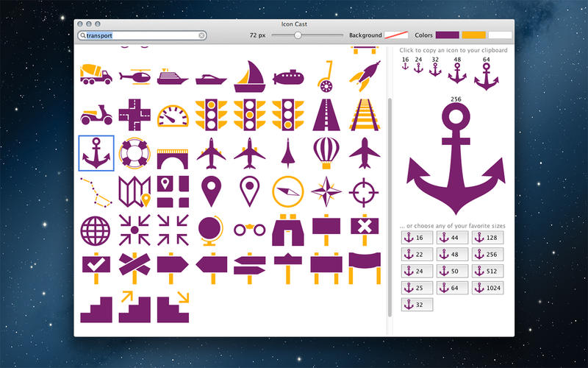Copy the 48 anchor preview

coord(457,73)
